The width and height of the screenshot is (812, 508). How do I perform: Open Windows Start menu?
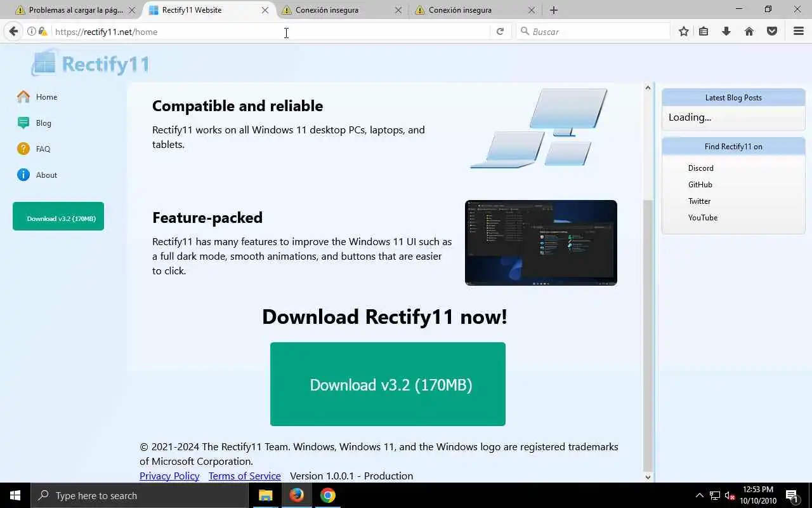point(15,495)
